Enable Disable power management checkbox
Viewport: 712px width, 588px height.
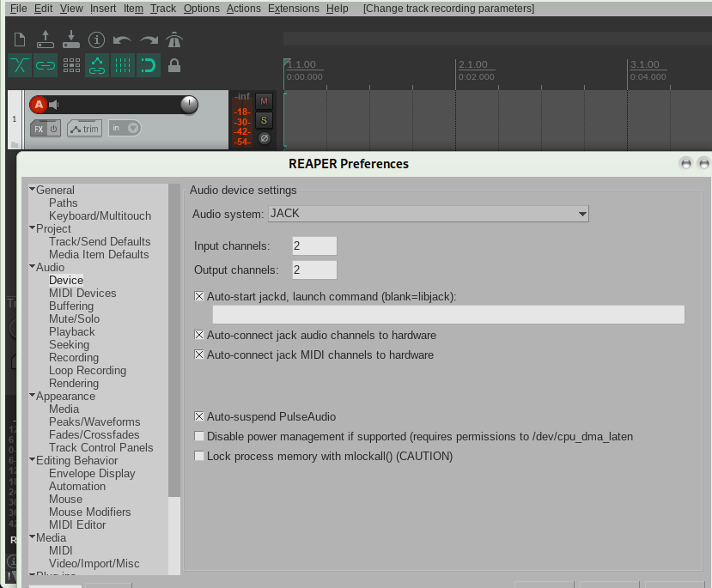199,436
